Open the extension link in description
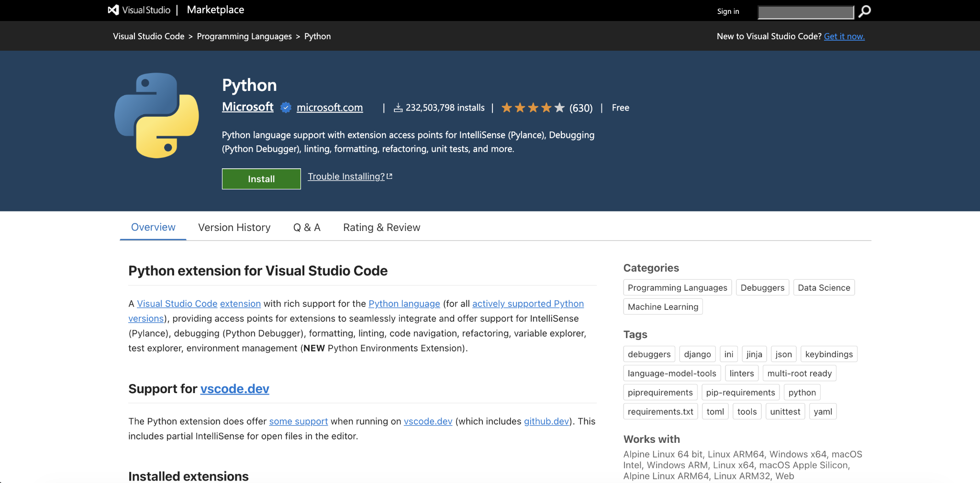The width and height of the screenshot is (980, 483). click(240, 304)
